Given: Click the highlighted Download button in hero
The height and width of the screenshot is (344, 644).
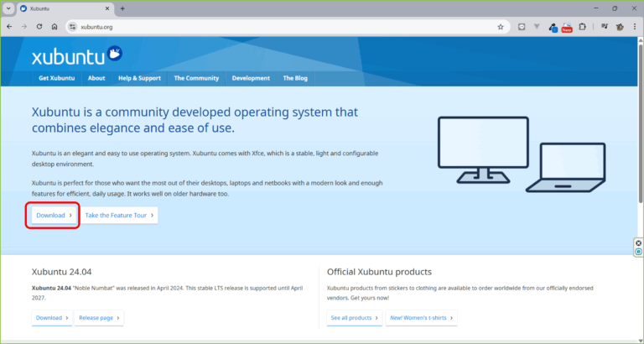Looking at the screenshot, I should point(54,215).
